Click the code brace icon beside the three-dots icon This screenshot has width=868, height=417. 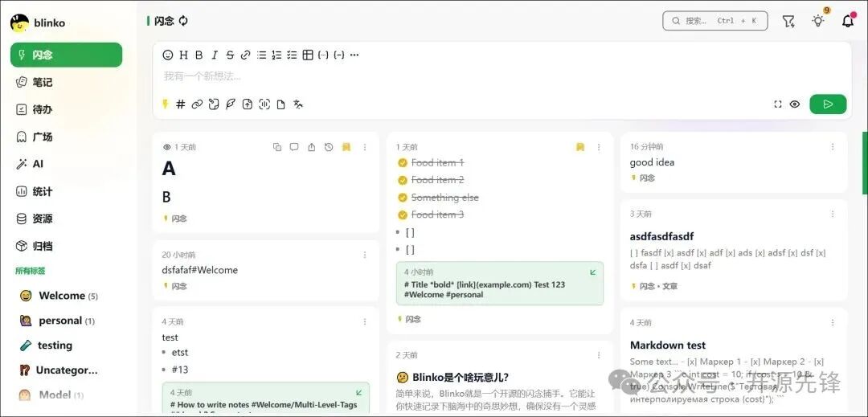pos(339,55)
